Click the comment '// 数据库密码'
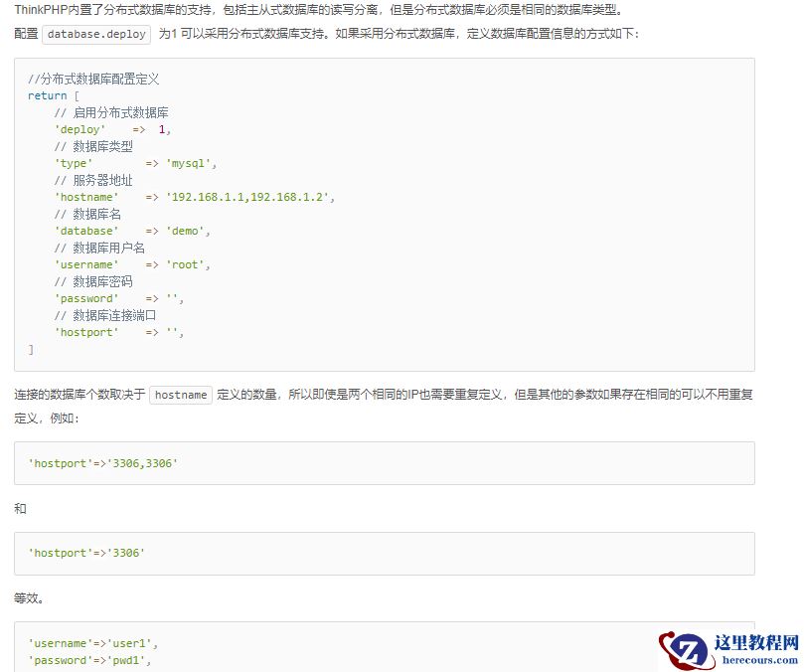804x672 pixels. [93, 282]
